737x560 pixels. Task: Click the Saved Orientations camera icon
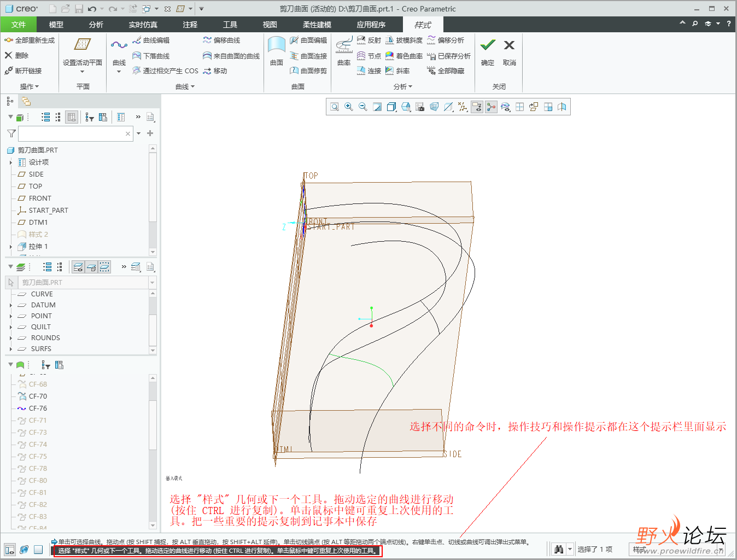click(420, 107)
